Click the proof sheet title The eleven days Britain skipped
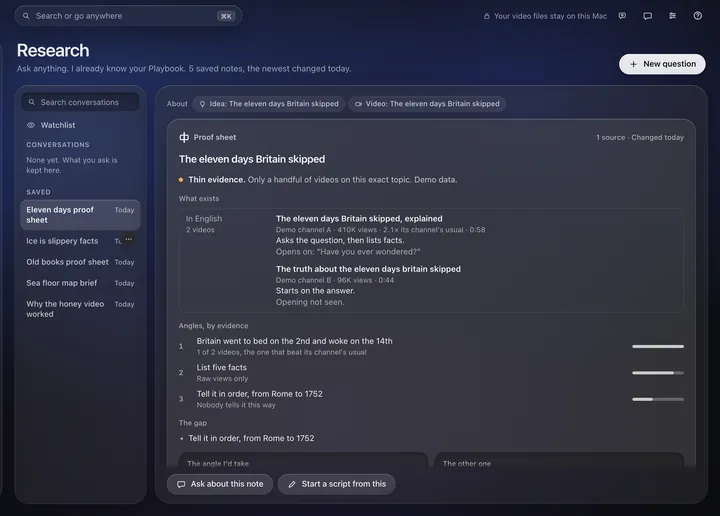The width and height of the screenshot is (720, 516). tap(252, 159)
